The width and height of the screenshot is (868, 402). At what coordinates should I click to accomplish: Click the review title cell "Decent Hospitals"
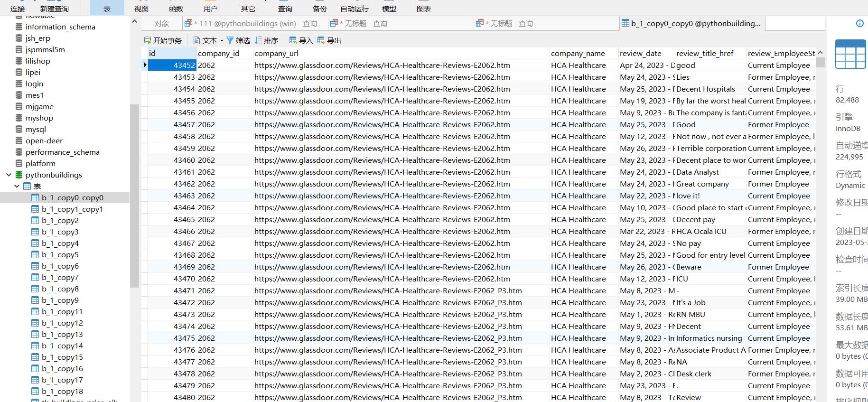point(710,89)
